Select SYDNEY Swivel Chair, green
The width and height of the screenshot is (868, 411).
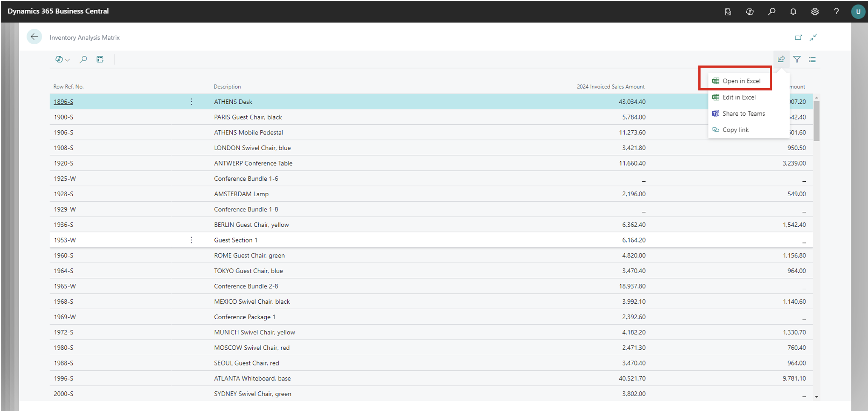pos(253,394)
